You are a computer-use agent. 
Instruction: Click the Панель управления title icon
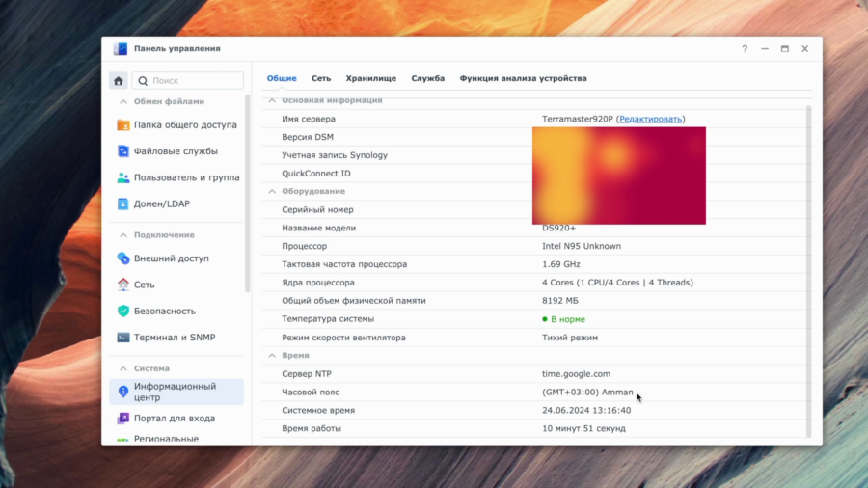pos(121,48)
